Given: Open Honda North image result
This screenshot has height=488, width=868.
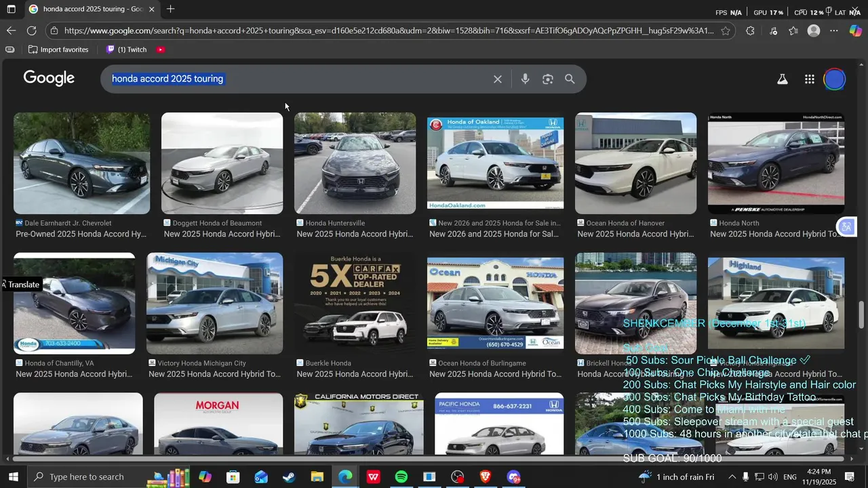Looking at the screenshot, I should 776,163.
